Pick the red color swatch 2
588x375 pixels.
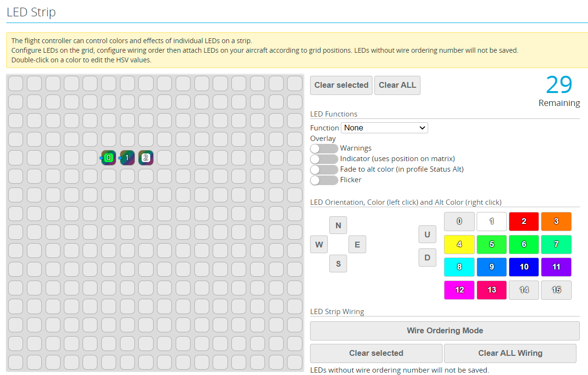pos(524,222)
